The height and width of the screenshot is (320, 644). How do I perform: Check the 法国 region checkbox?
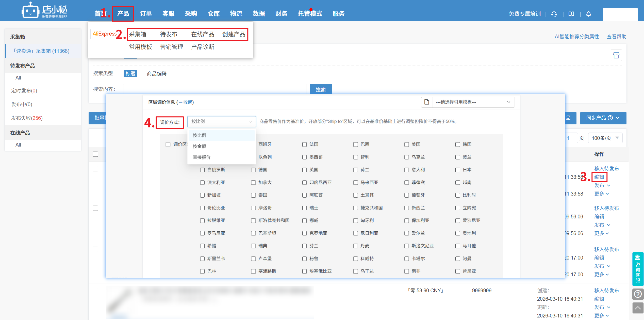[x=304, y=145]
